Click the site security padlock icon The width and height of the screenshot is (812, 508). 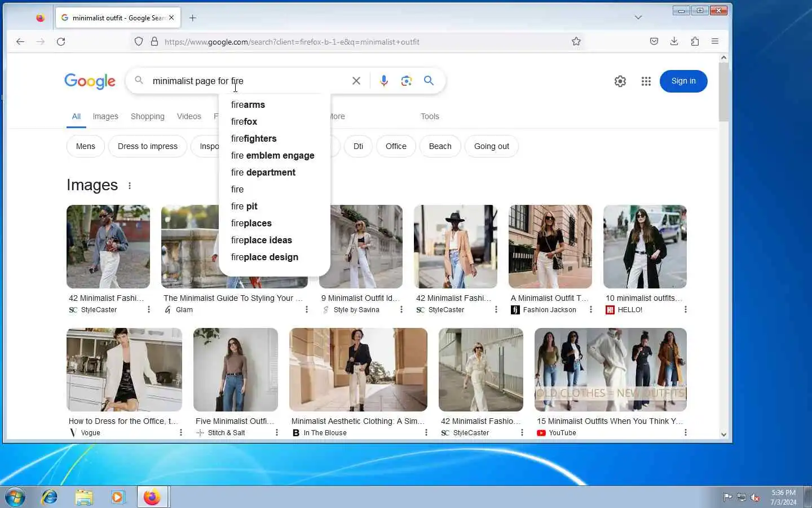(155, 41)
